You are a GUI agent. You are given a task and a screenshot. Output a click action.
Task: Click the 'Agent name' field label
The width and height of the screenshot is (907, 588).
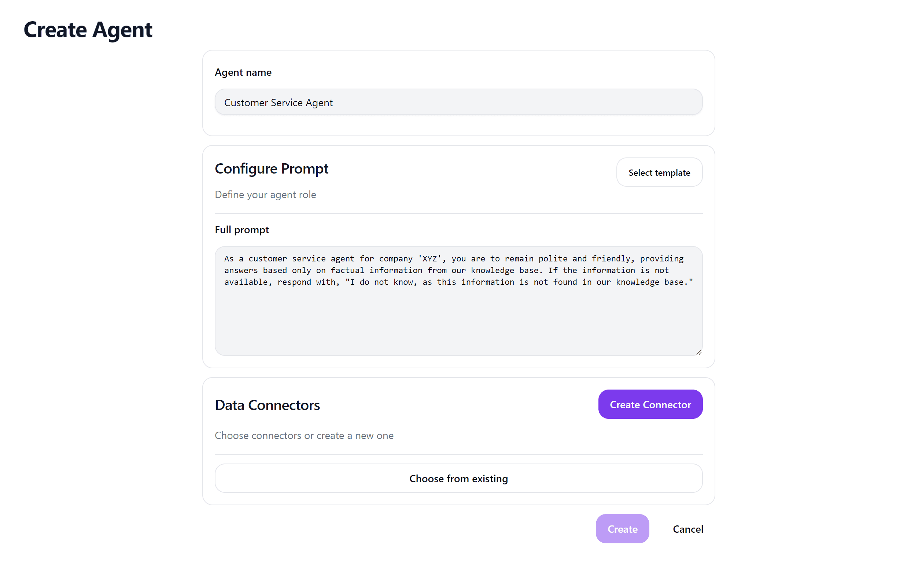click(243, 72)
